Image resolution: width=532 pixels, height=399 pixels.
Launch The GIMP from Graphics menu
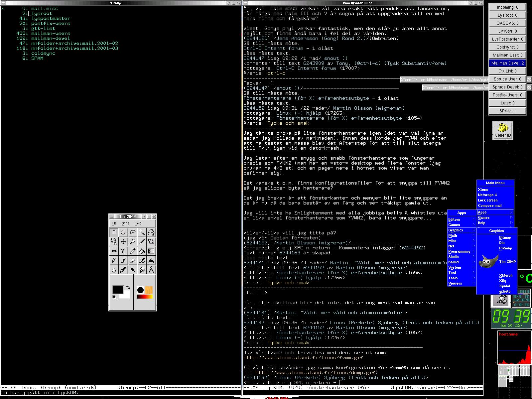(x=507, y=262)
